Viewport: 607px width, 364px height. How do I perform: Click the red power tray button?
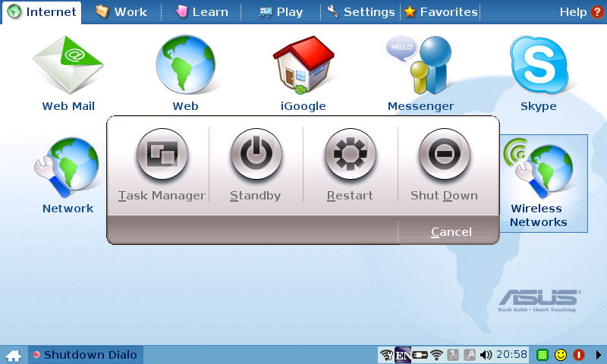[x=579, y=355]
